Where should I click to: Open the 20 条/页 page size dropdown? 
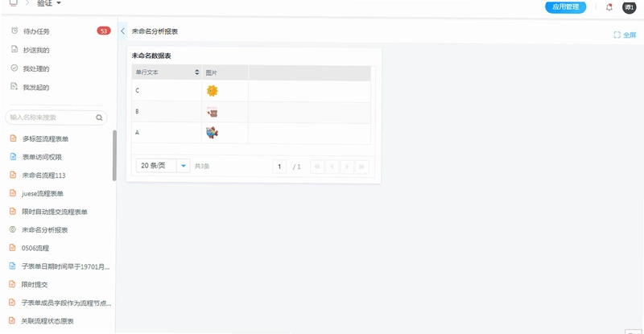point(163,166)
